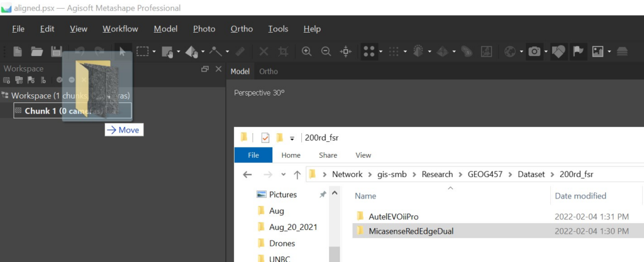
Task: Select the Rectangle Selection tool
Action: tap(143, 52)
